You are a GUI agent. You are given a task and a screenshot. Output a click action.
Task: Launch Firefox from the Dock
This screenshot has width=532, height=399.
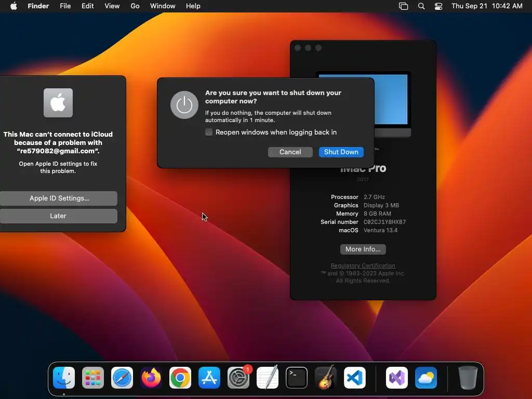[x=151, y=378]
